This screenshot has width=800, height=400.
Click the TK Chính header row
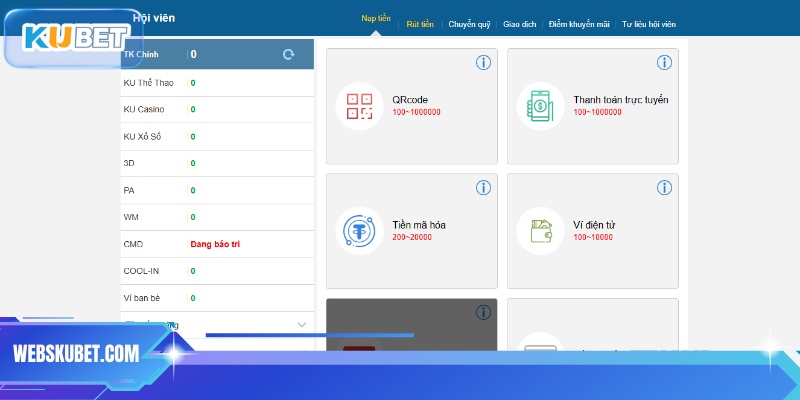217,54
